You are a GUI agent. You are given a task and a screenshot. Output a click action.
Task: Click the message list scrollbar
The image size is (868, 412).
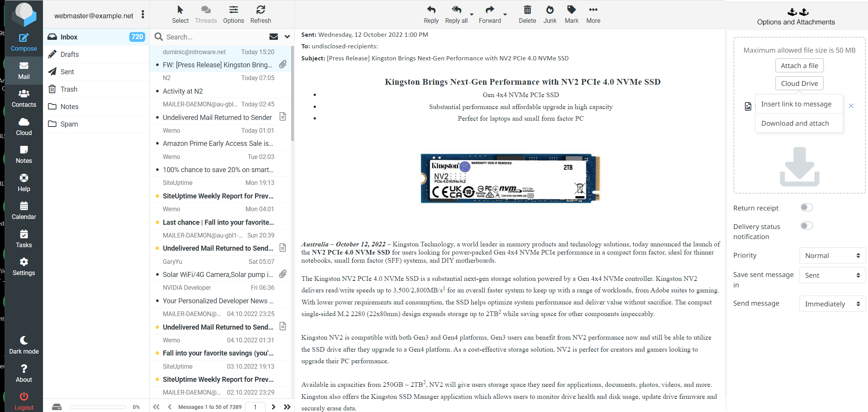click(292, 93)
